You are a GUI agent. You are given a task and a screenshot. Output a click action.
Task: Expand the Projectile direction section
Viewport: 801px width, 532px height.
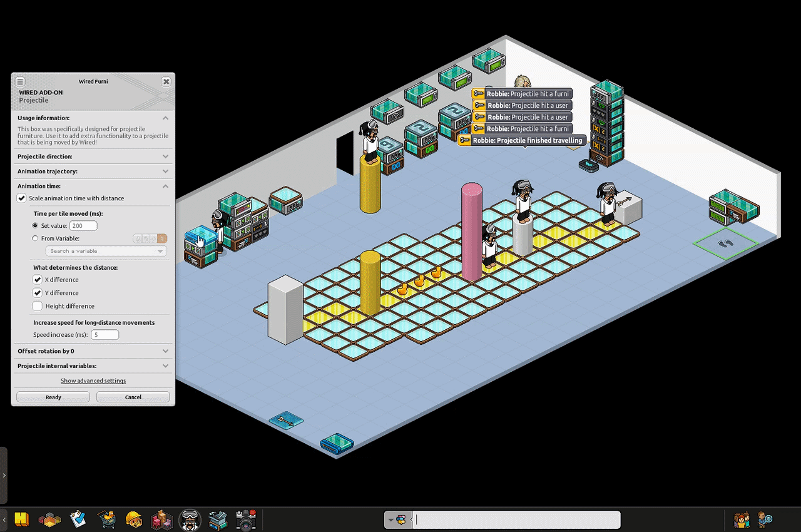coord(93,156)
